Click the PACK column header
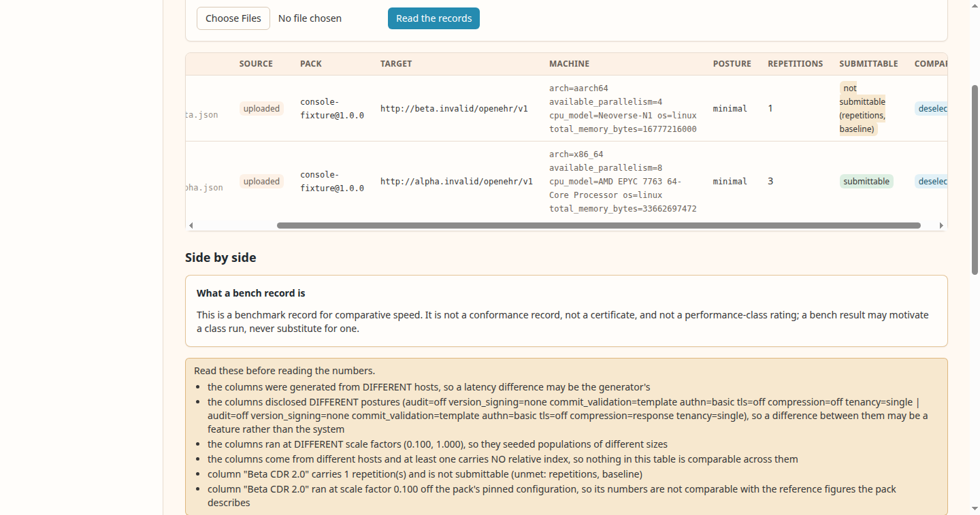 311,64
